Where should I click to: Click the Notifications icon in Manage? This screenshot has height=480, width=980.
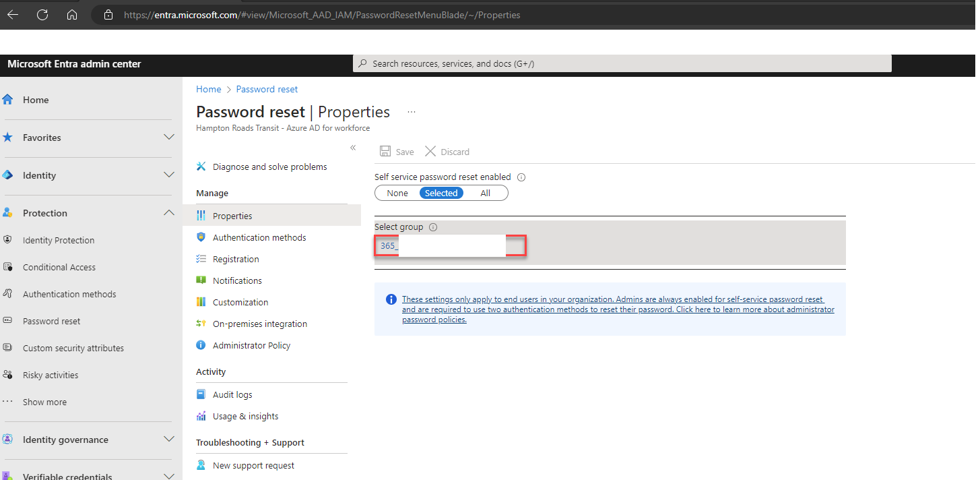tap(201, 280)
